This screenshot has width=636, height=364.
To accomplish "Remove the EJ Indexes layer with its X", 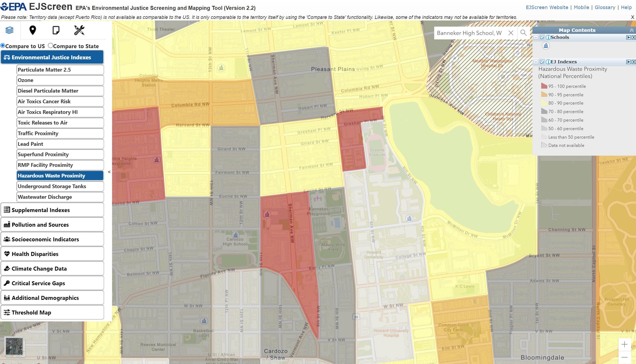I will [x=634, y=62].
